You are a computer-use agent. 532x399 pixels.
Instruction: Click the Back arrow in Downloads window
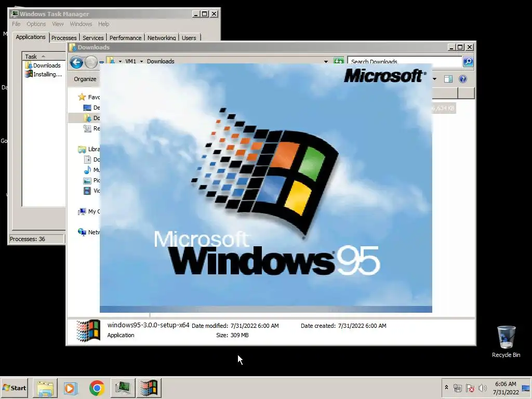click(x=76, y=62)
